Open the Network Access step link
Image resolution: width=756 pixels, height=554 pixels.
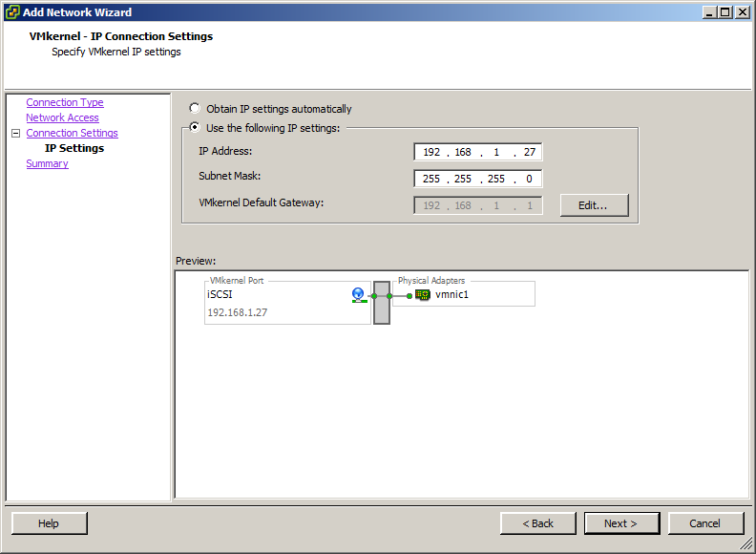tap(62, 117)
